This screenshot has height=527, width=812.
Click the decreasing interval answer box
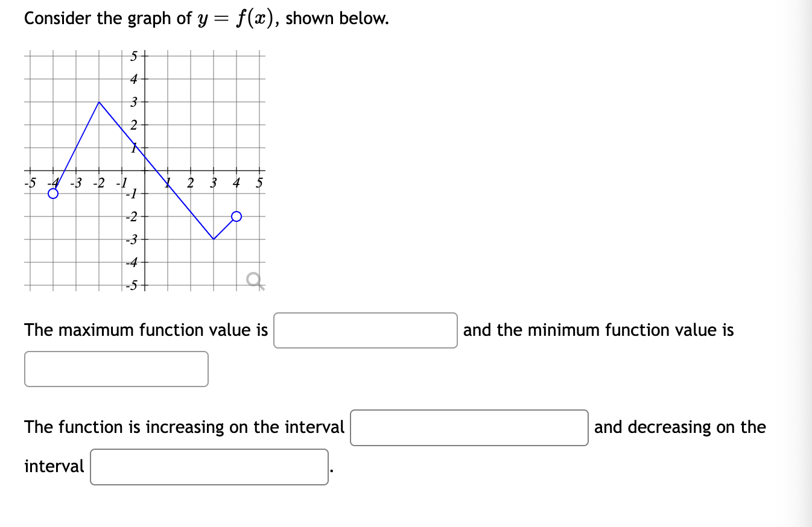point(208,467)
